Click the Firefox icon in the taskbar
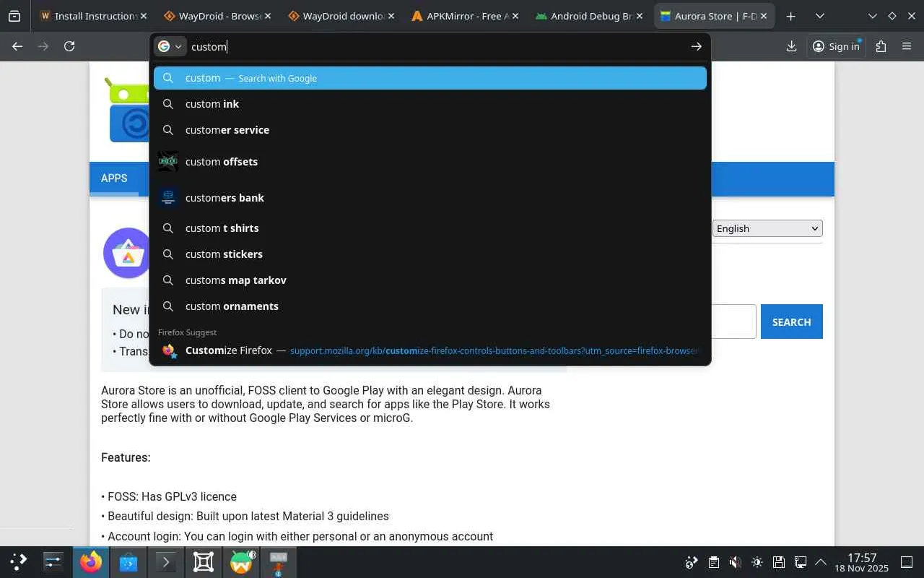The image size is (924, 578). pyautogui.click(x=91, y=561)
